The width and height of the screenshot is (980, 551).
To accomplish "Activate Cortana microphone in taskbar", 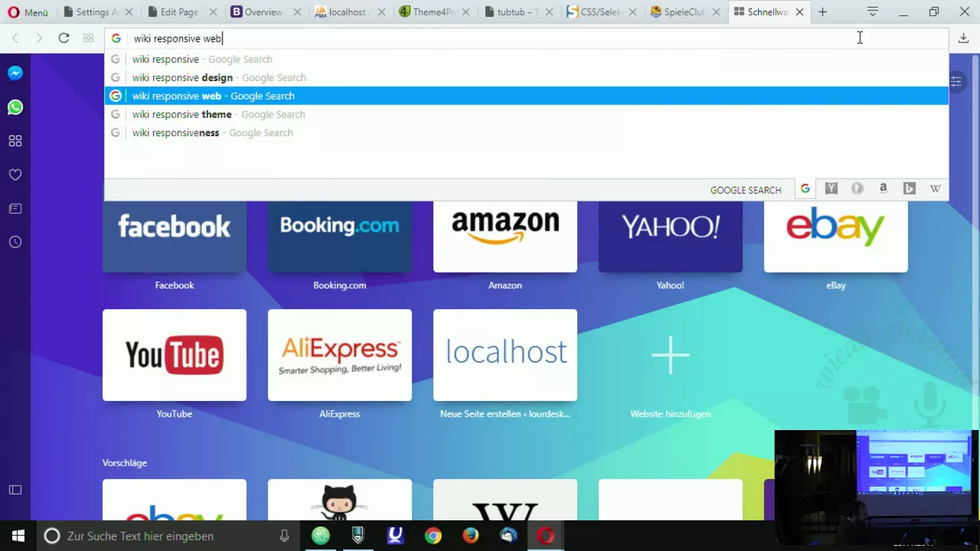I will 284,536.
